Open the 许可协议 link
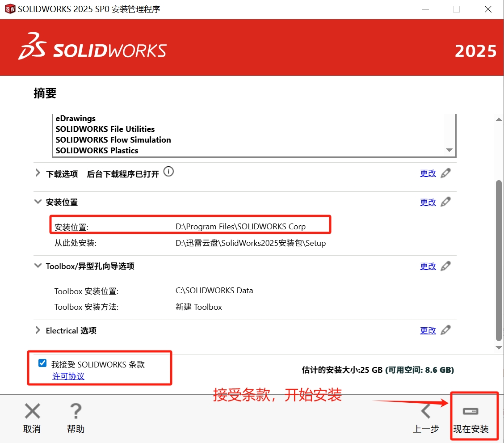Viewport: 504px width, 443px height. point(68,376)
